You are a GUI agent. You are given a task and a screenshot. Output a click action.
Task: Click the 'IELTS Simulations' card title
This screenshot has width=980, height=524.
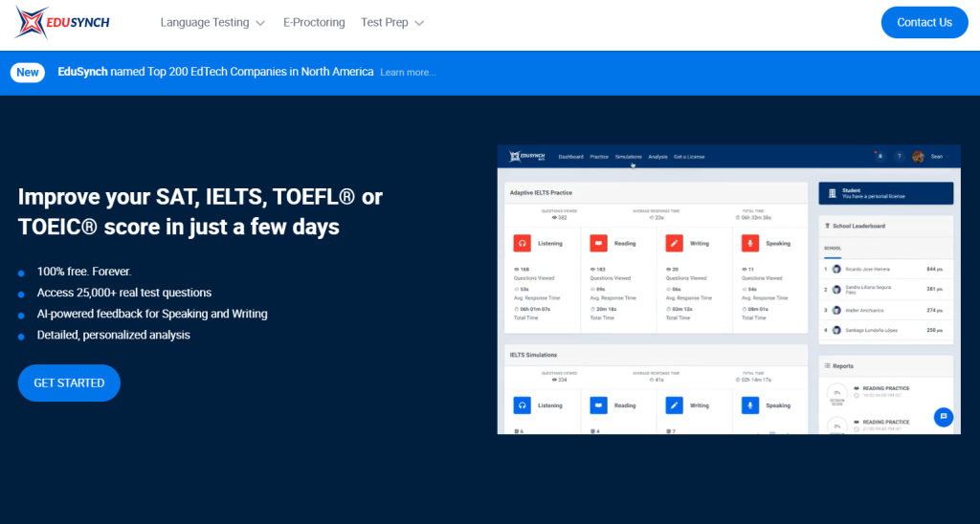(533, 355)
